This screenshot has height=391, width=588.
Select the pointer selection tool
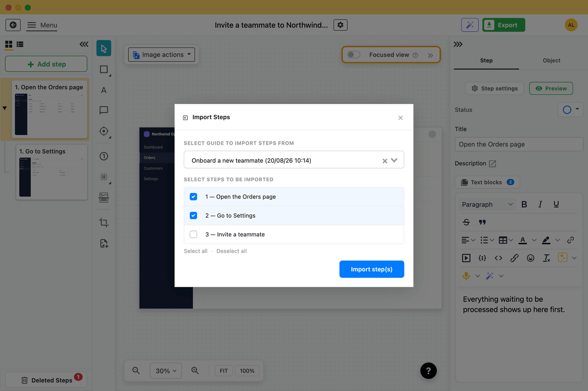(x=104, y=48)
